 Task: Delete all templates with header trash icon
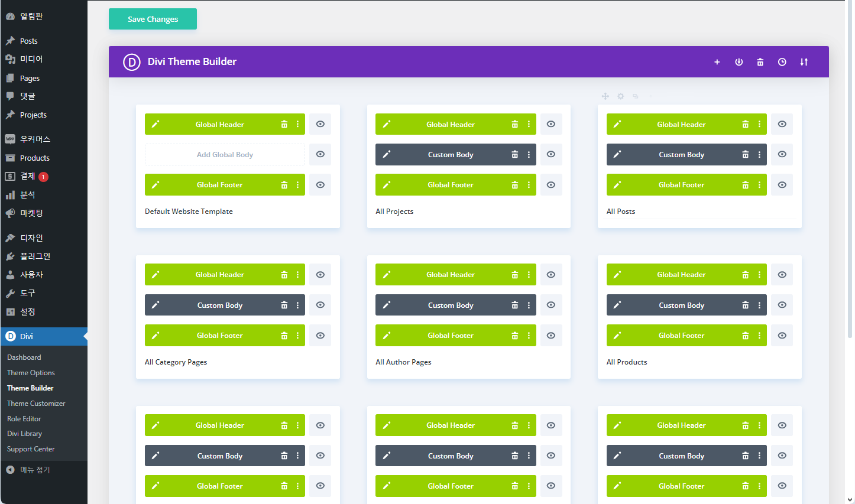click(760, 62)
